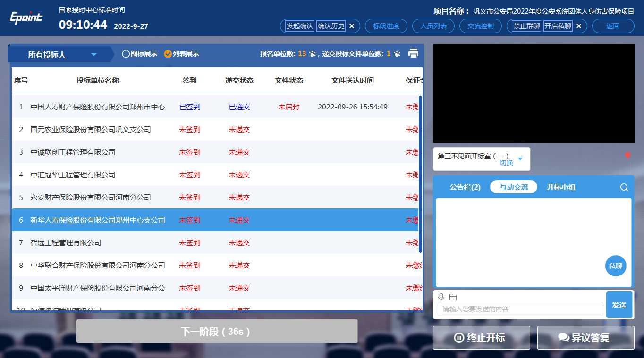Close the 发起确认 / 确认历史 group with X
The height and width of the screenshot is (358, 644).
click(352, 26)
